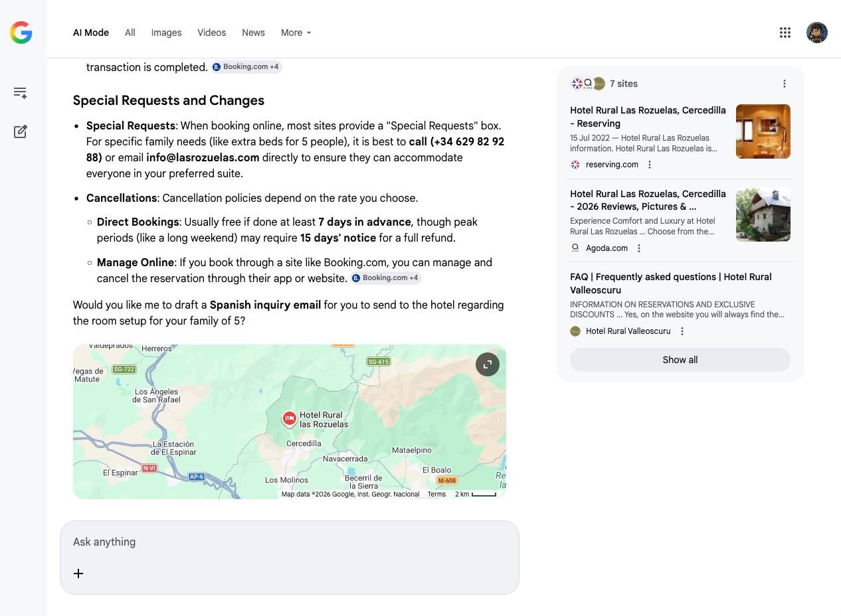Switch to the Images tab
Image resolution: width=841 pixels, height=616 pixels.
pyautogui.click(x=166, y=33)
